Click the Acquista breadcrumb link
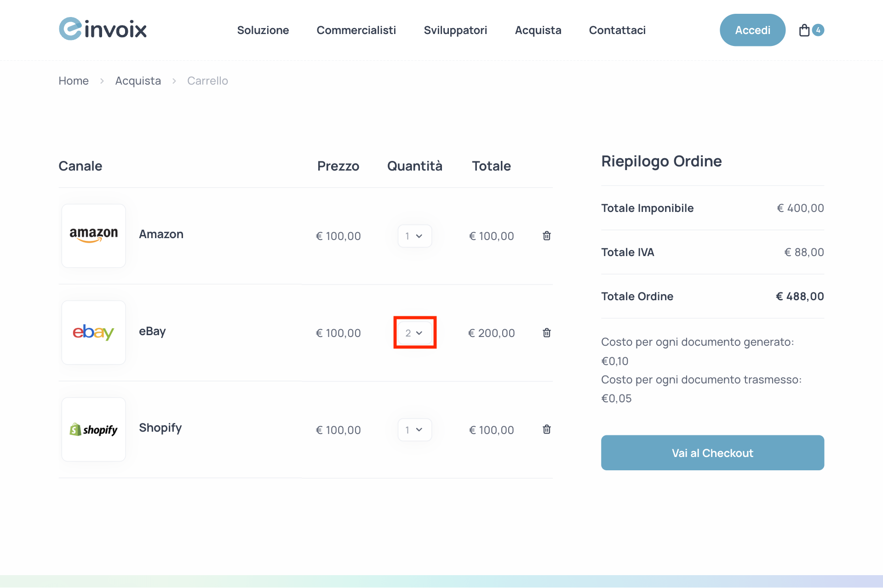Image resolution: width=883 pixels, height=588 pixels. pos(138,80)
